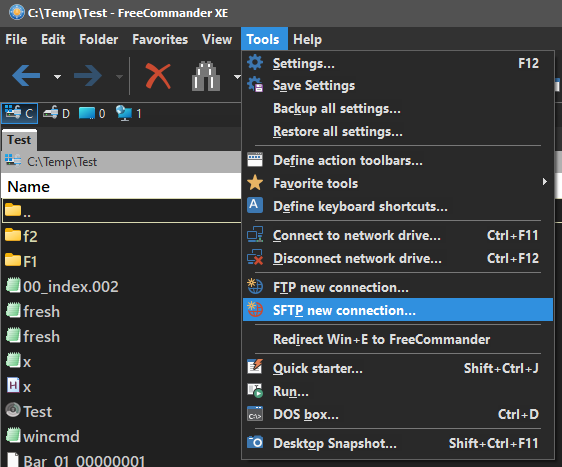
Task: Click the red X delete icon
Action: pos(158,76)
